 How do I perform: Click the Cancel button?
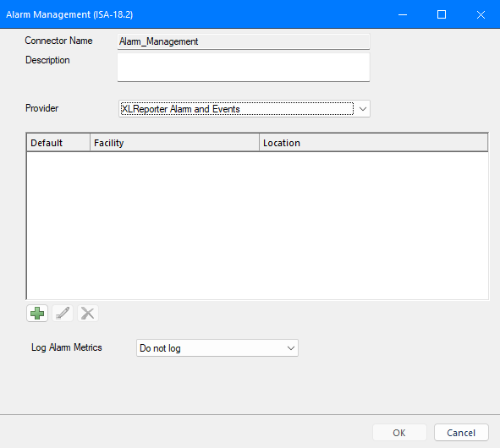coord(461,433)
